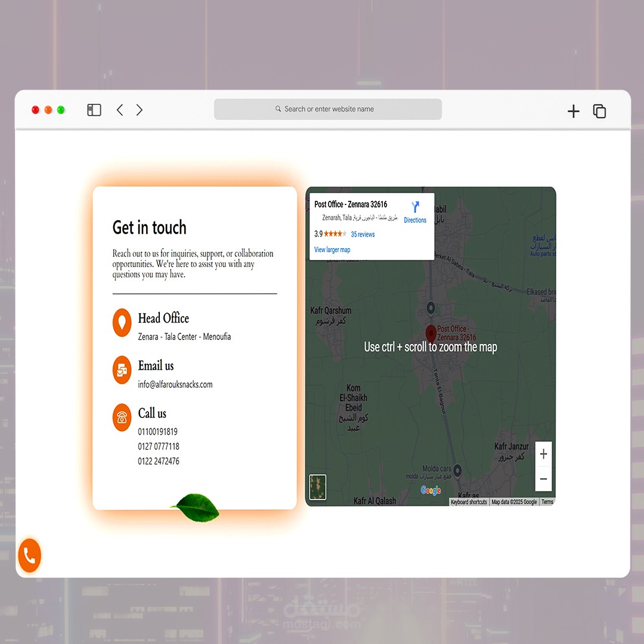Click the search or enter website field

click(x=328, y=109)
